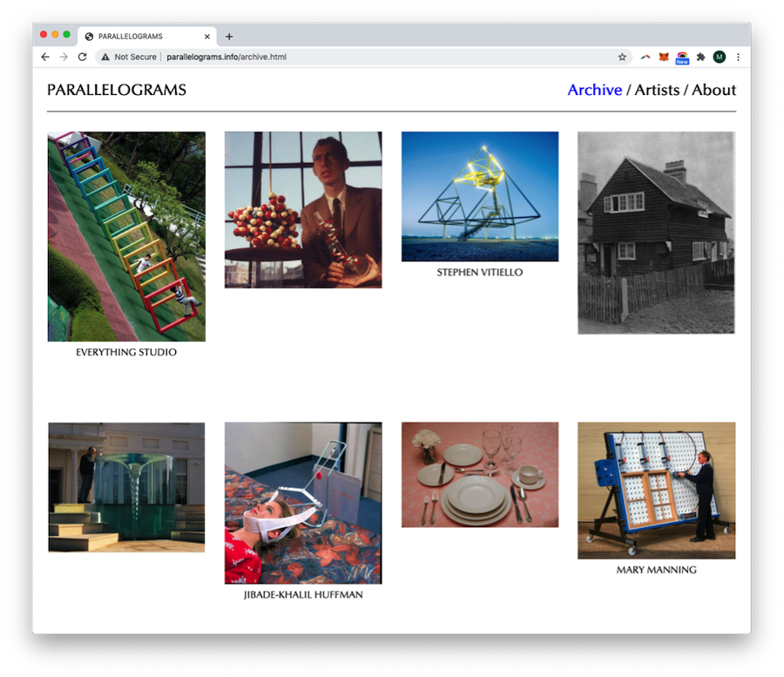Select the PARALLELOGRAMS browser tab
The width and height of the screenshot is (784, 677).
pos(147,37)
